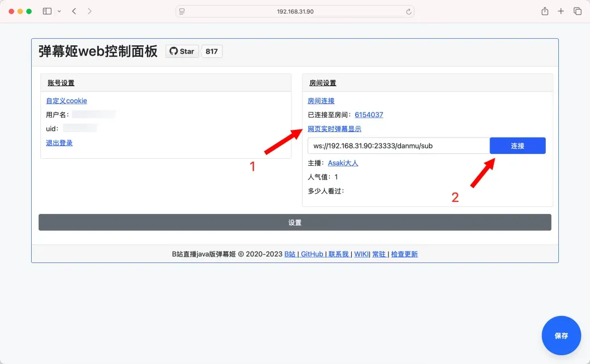The height and width of the screenshot is (364, 590).
Task: Go back with the back arrow
Action: coord(74,11)
